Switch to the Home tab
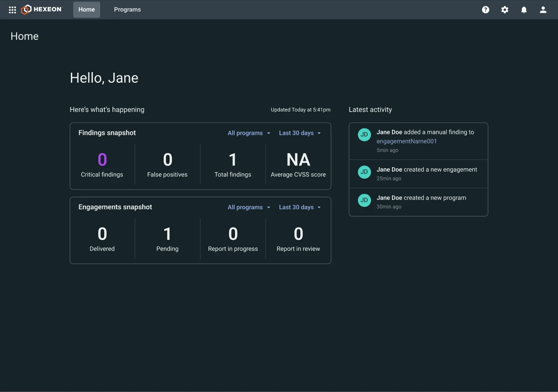This screenshot has height=392, width=558. pyautogui.click(x=86, y=10)
